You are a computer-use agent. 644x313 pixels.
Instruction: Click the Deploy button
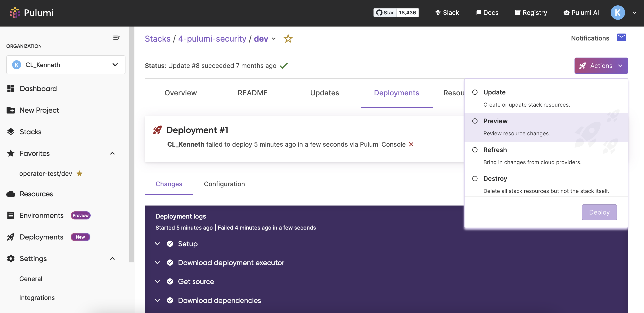599,212
